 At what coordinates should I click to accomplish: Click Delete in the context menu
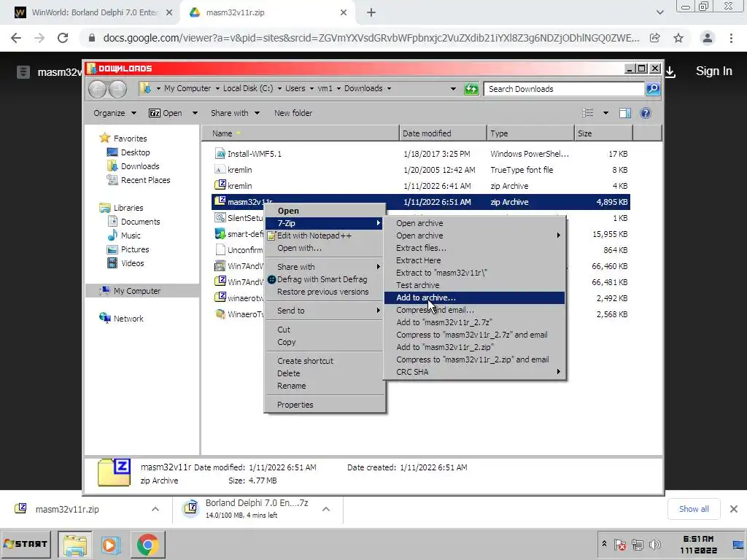pos(324,373)
